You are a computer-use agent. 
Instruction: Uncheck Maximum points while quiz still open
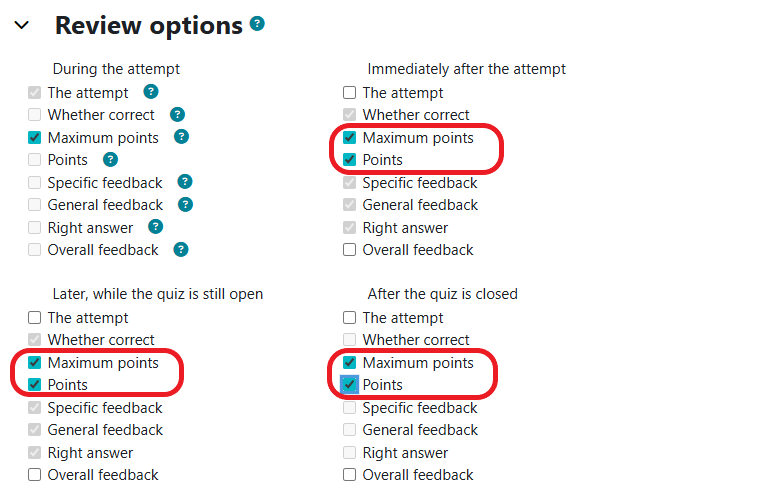pyautogui.click(x=35, y=363)
